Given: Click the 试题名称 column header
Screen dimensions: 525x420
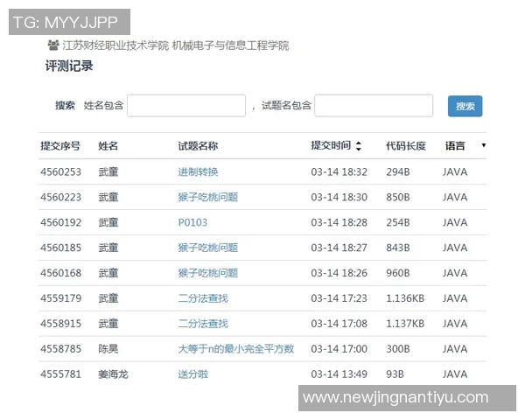Looking at the screenshot, I should (198, 146).
